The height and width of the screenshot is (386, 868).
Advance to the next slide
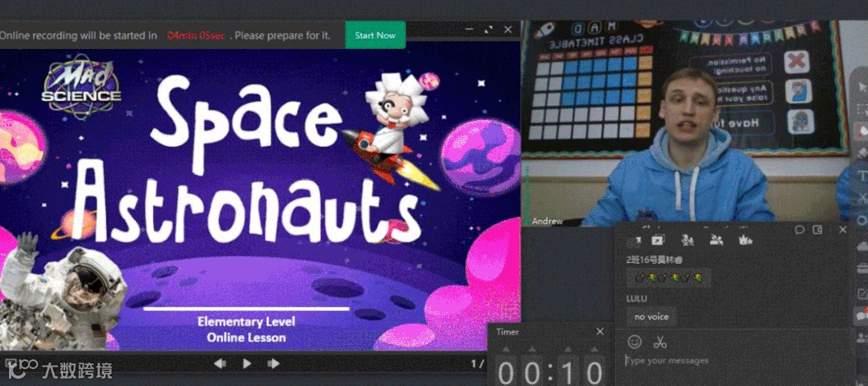tap(274, 364)
